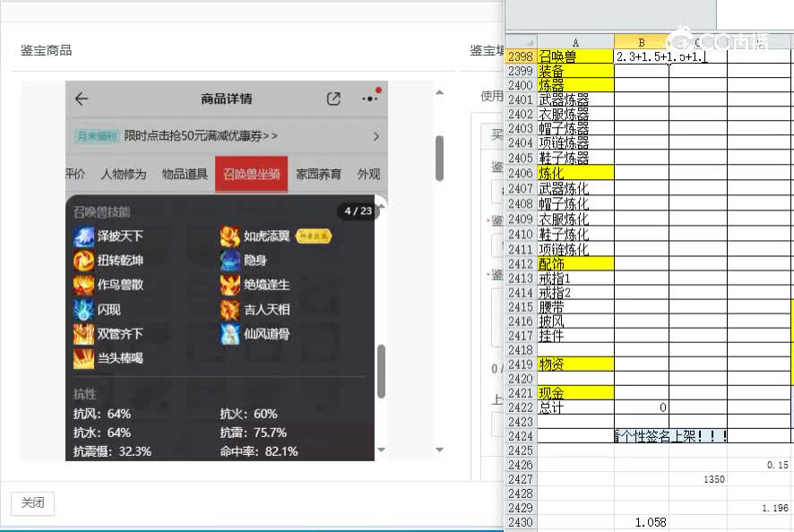Click cell 衣服炼化 in the spreadsheet

pyautogui.click(x=575, y=219)
